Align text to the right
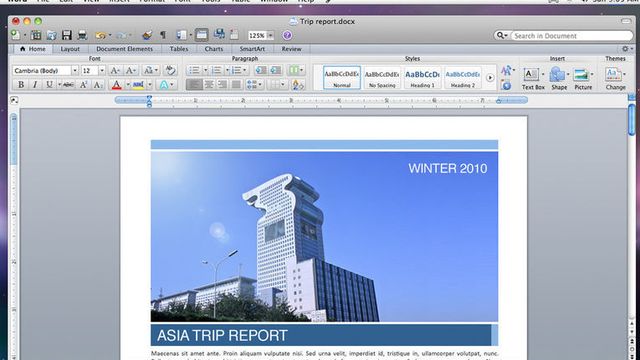This screenshot has width=640, height=360. (x=222, y=84)
